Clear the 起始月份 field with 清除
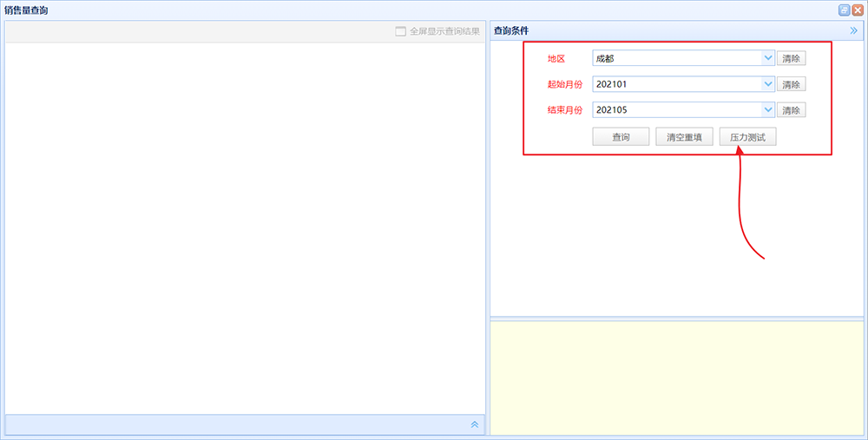Screen dimensions: 868x440 point(791,84)
